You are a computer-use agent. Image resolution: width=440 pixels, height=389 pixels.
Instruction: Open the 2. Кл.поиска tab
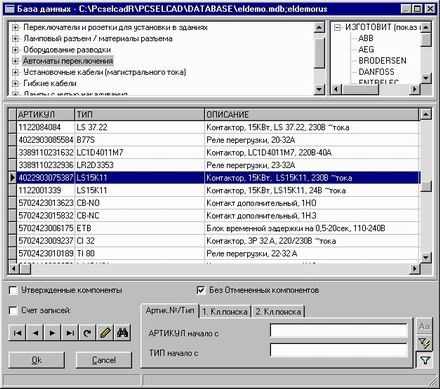click(278, 312)
